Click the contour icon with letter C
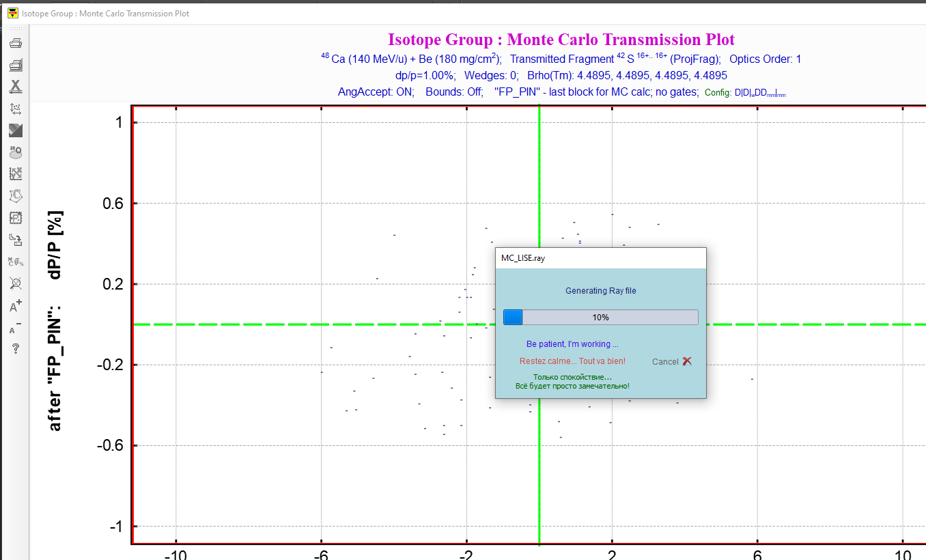 (15, 195)
